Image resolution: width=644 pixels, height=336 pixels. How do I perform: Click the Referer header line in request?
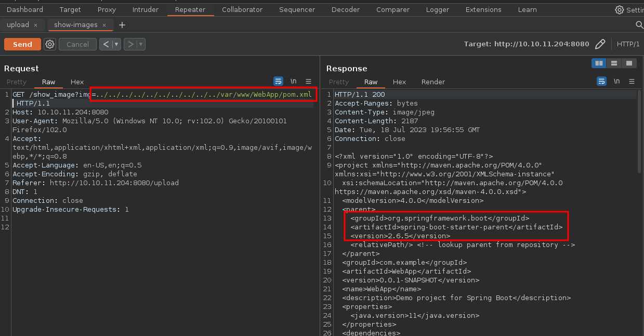tap(96, 183)
